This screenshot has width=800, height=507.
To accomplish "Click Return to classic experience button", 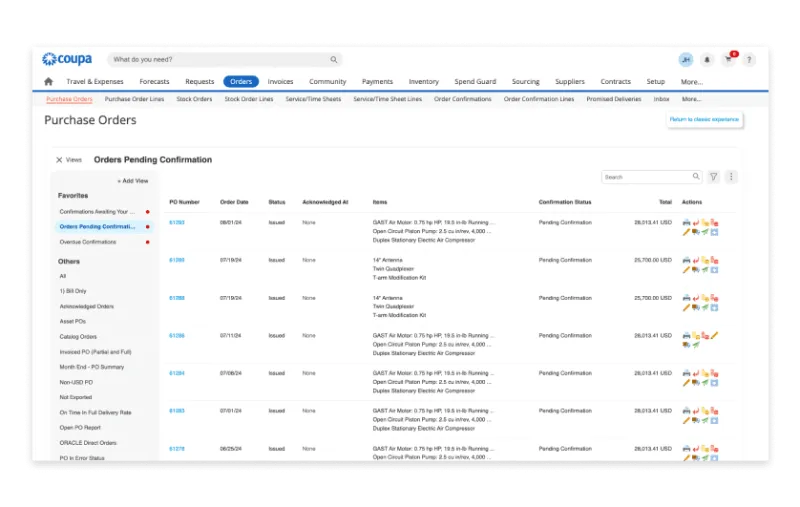I will [704, 119].
